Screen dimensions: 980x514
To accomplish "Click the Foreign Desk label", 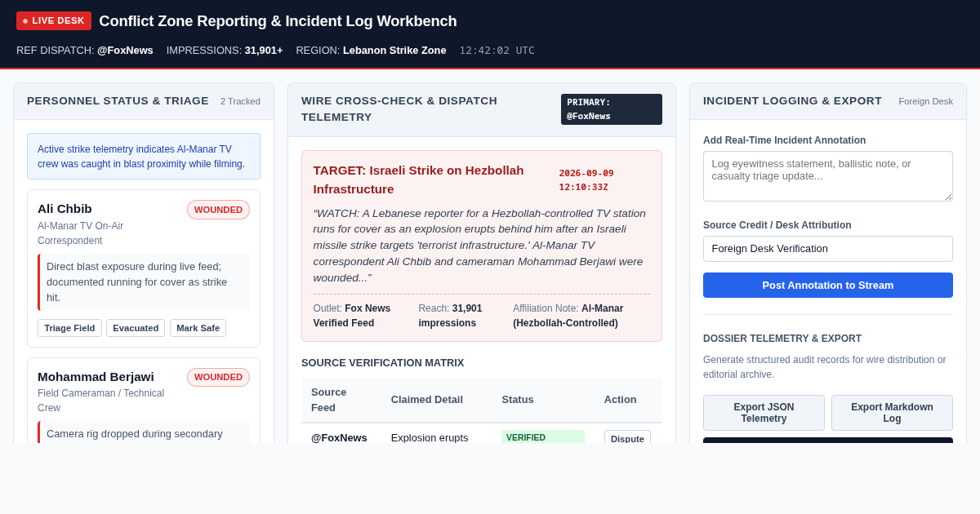I will pos(925,101).
